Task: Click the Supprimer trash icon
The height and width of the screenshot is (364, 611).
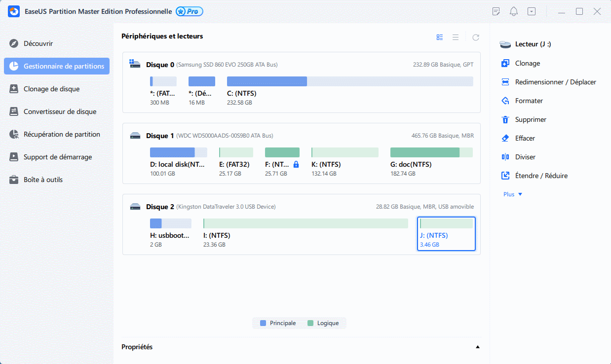Action: pos(505,119)
